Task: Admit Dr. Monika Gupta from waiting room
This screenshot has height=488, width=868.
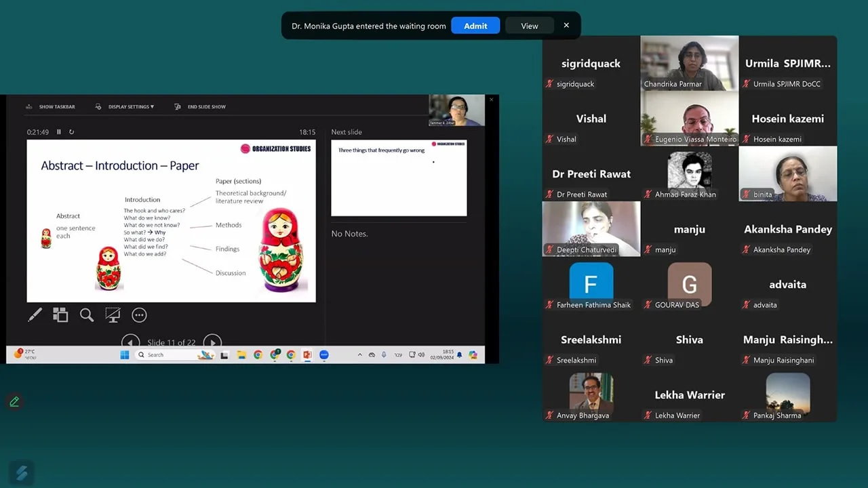Action: (x=475, y=26)
